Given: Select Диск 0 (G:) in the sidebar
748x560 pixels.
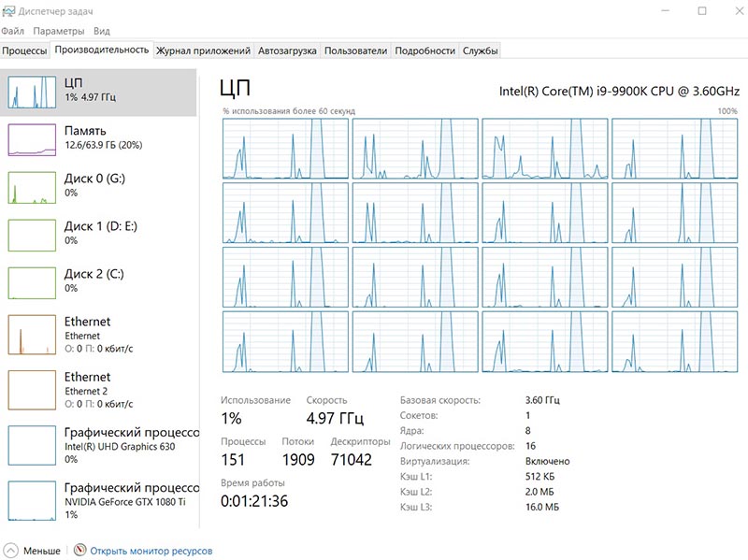Looking at the screenshot, I should [x=98, y=188].
